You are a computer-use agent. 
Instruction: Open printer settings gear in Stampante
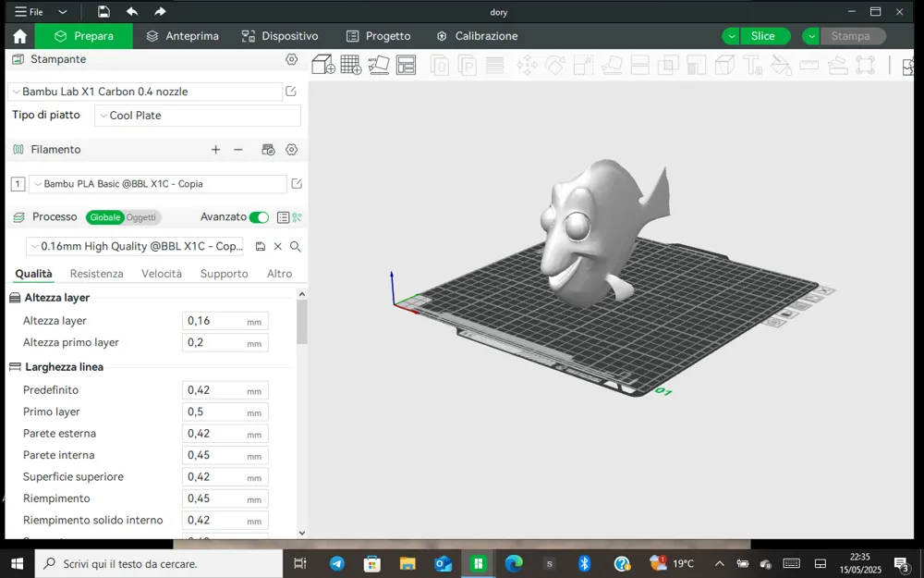point(291,59)
